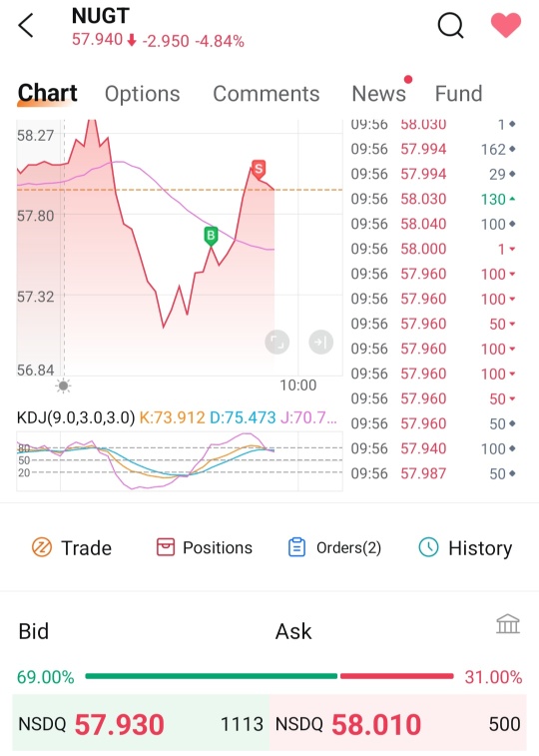The image size is (539, 756).
Task: Click the jump-to-latest arrow icon on chart
Action: click(320, 343)
